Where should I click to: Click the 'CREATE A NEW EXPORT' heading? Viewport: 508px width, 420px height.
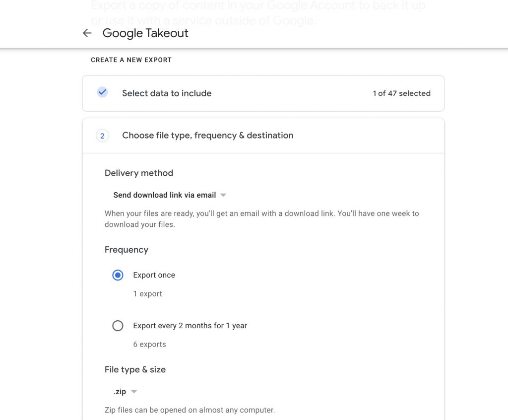tap(131, 60)
